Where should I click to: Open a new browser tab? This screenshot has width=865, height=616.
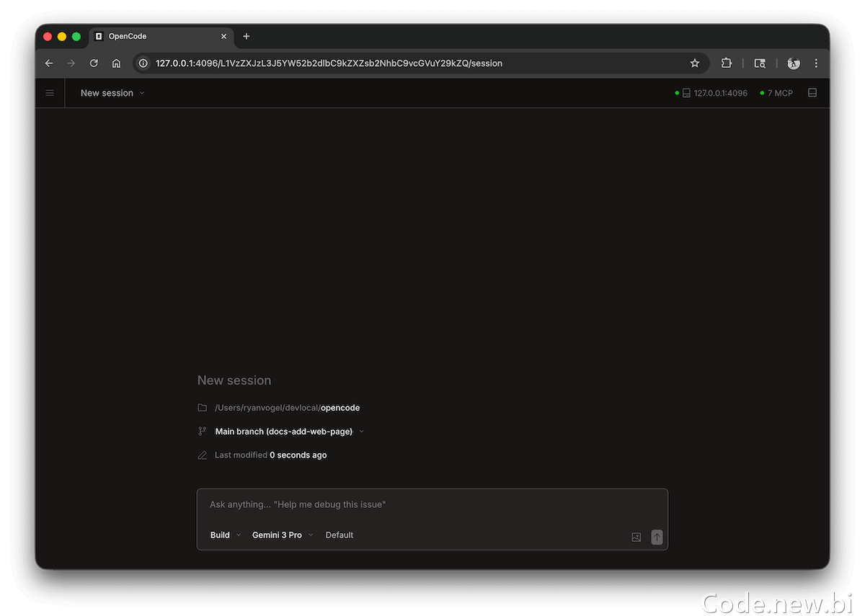247,36
